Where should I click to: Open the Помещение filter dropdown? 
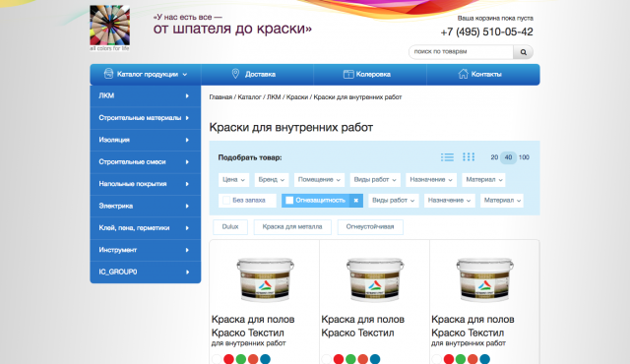point(319,180)
